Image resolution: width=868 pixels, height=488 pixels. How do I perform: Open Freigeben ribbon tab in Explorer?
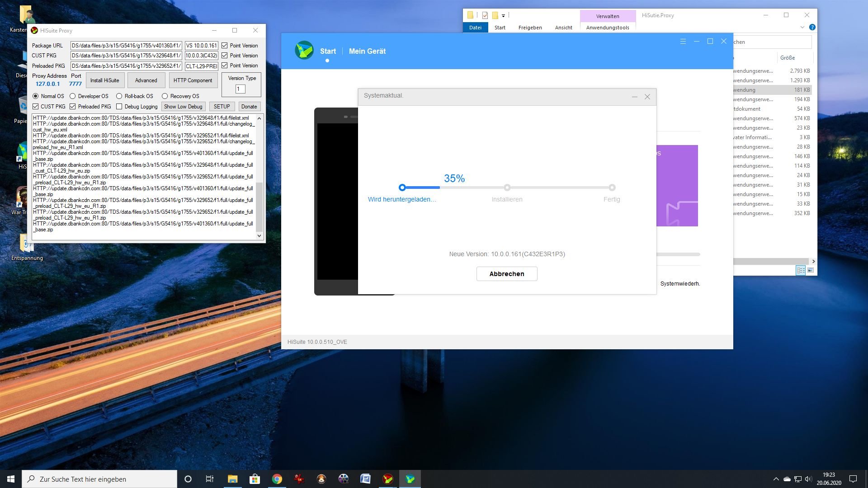pyautogui.click(x=530, y=28)
